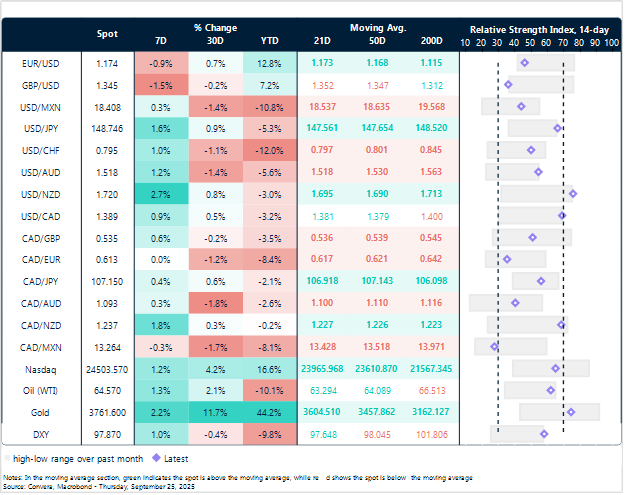Image resolution: width=625 pixels, height=495 pixels.
Task: Click the high-low range legend swatch
Action: [11, 458]
